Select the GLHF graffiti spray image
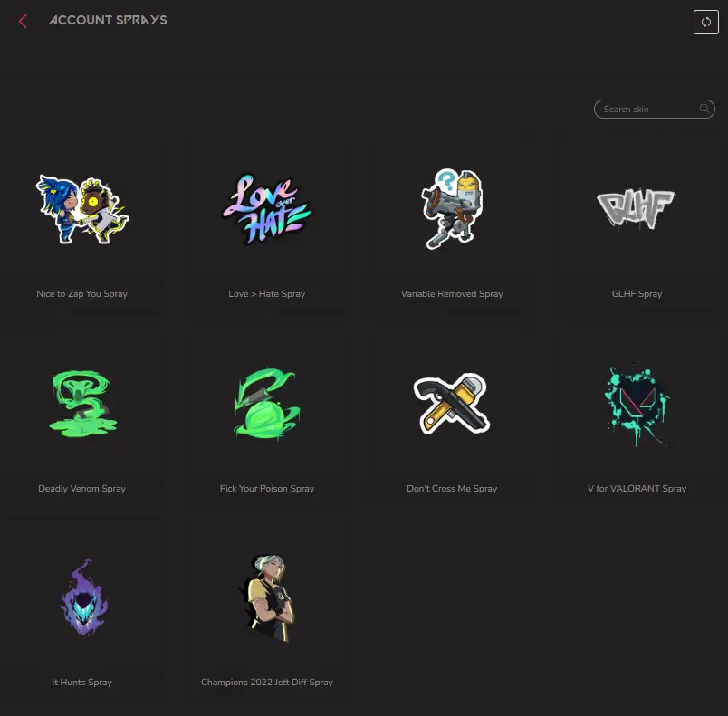Image resolution: width=728 pixels, height=716 pixels. [637, 210]
